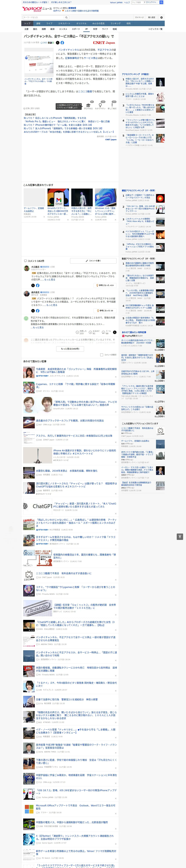Open 大元隆志's profile avatar
Screen dimensions: 186x868
click(x=26, y=268)
